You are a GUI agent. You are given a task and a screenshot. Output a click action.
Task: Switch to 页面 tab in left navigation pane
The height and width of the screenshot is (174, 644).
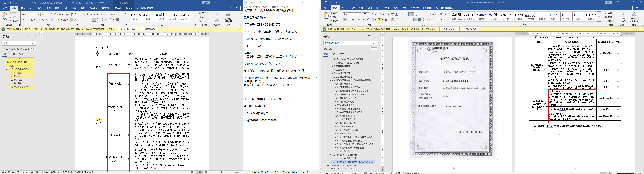coord(12,54)
